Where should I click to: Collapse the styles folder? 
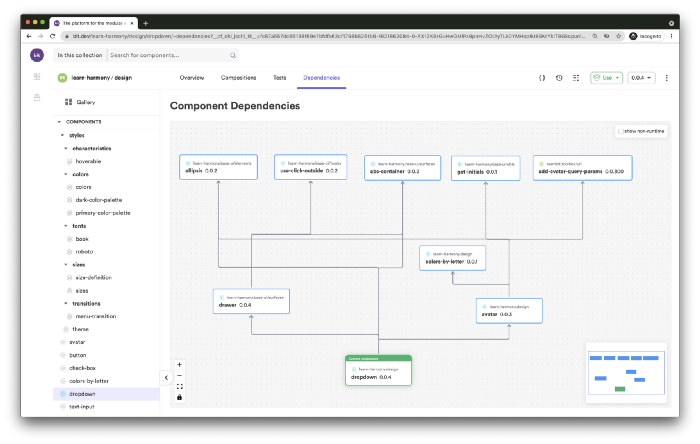[62, 135]
